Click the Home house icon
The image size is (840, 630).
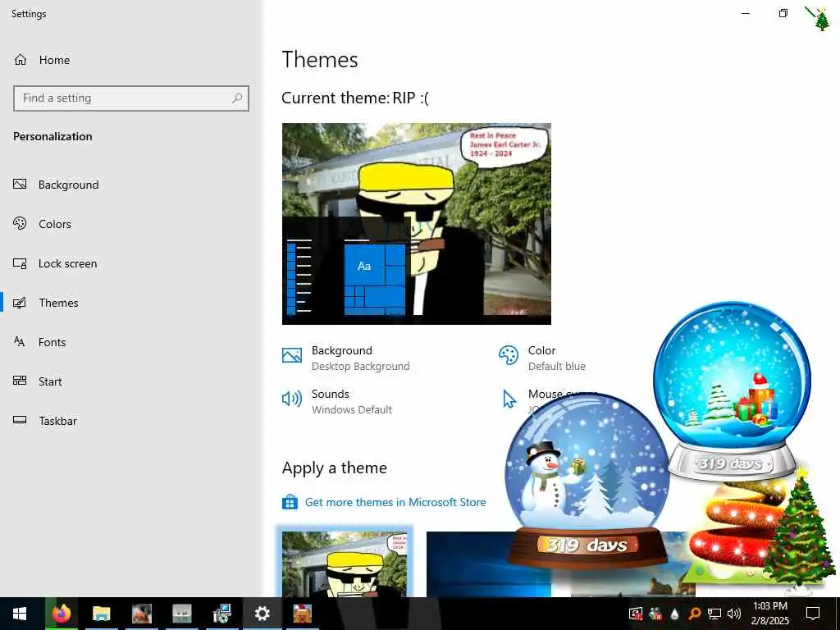(x=21, y=60)
